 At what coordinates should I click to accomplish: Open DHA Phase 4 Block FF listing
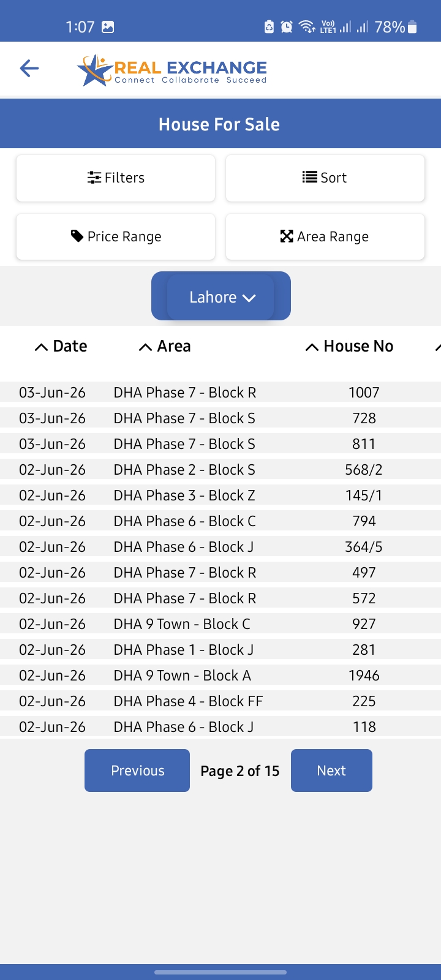[x=221, y=701]
